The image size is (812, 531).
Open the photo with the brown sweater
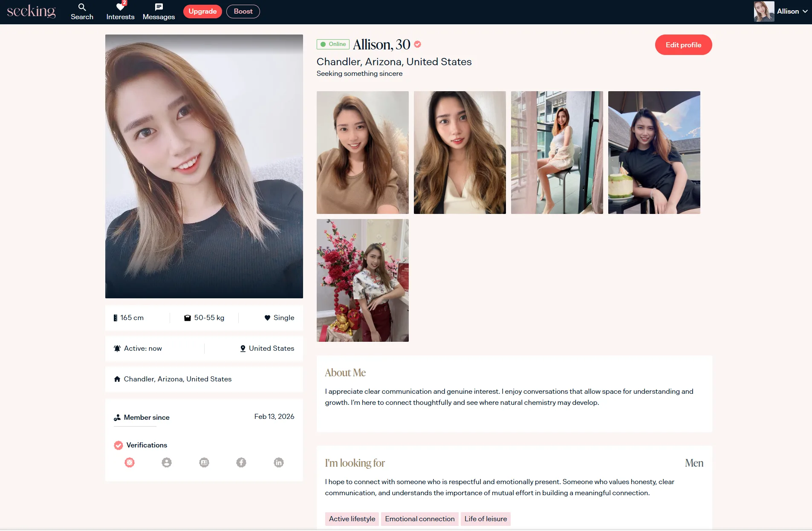(362, 153)
